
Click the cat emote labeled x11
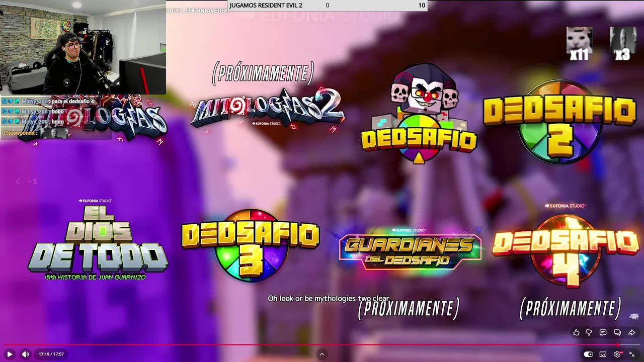tap(579, 44)
